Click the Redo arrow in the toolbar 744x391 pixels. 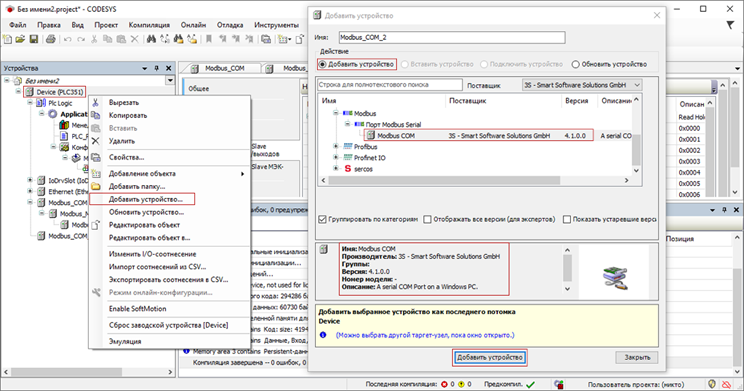81,39
